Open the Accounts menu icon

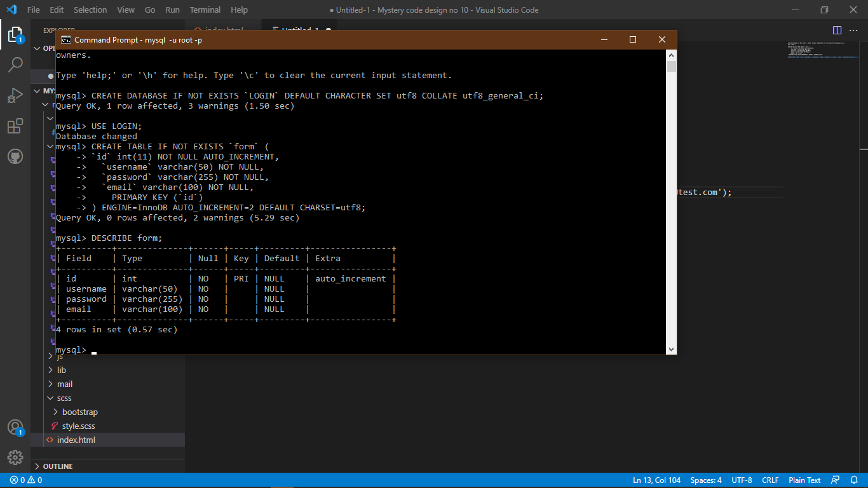point(15,427)
